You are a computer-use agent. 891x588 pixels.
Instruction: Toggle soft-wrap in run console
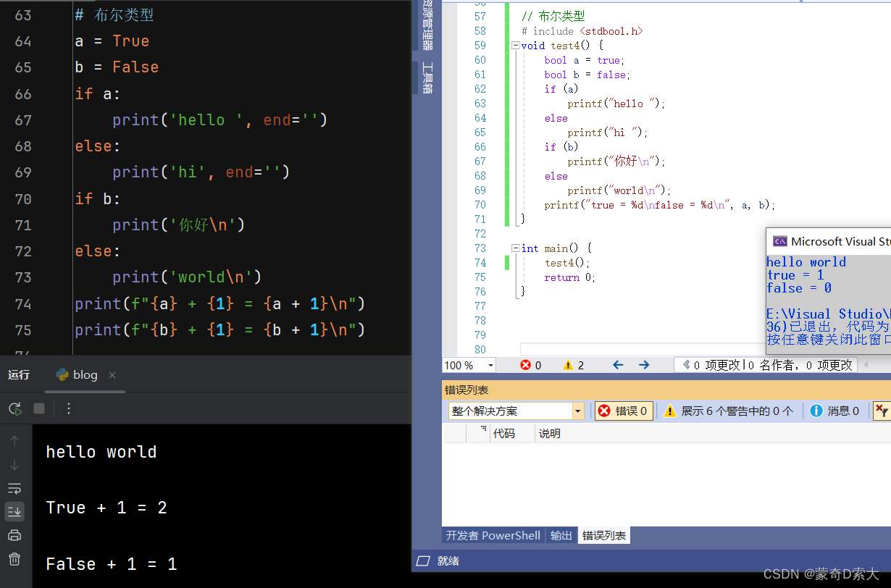(x=14, y=488)
